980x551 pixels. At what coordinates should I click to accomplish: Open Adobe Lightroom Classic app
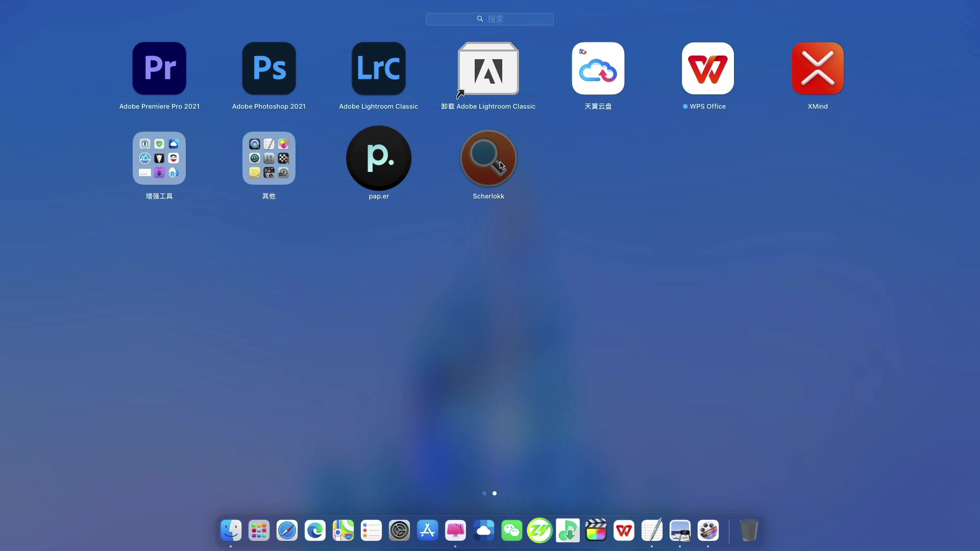tap(379, 69)
